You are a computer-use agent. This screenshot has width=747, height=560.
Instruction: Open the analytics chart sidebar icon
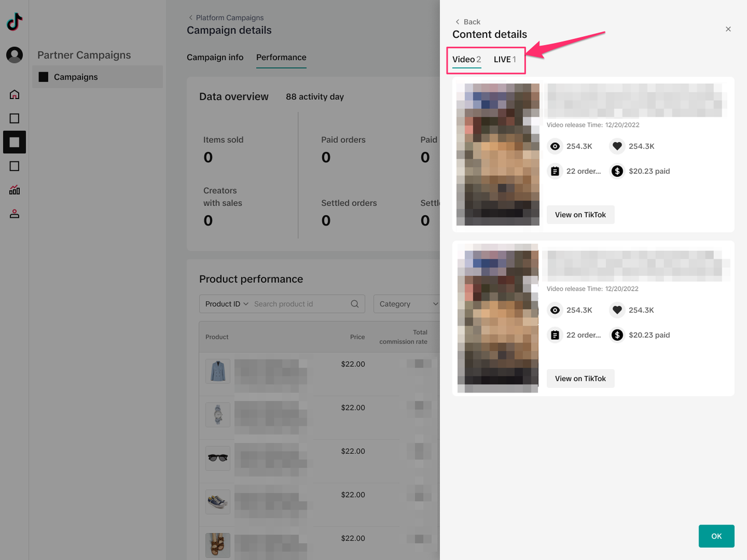point(15,190)
